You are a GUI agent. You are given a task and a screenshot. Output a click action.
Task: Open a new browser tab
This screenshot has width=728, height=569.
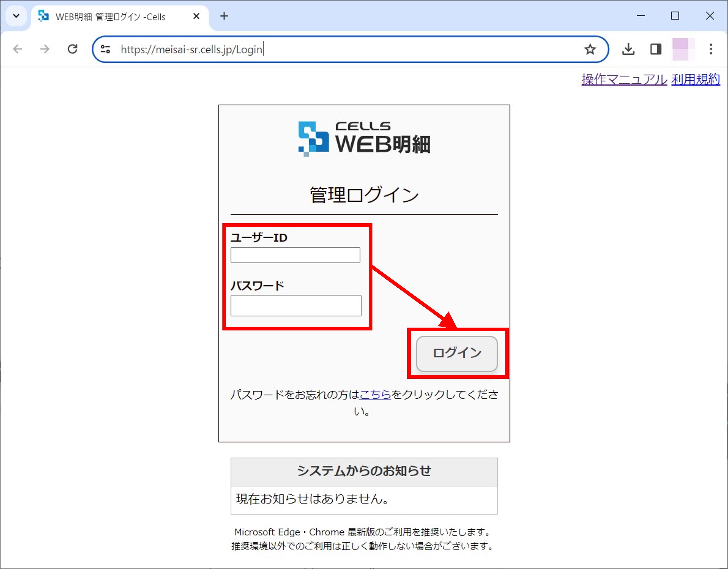pos(224,16)
